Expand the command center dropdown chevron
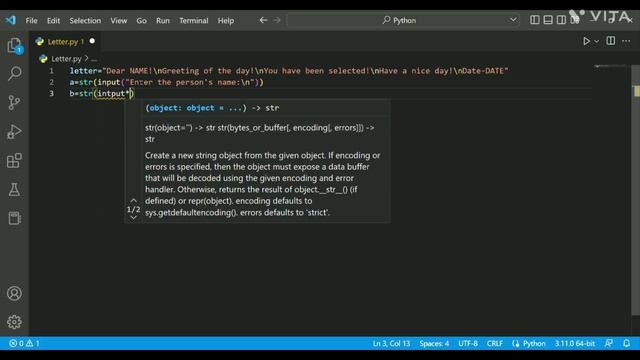The image size is (640, 360). [513, 20]
